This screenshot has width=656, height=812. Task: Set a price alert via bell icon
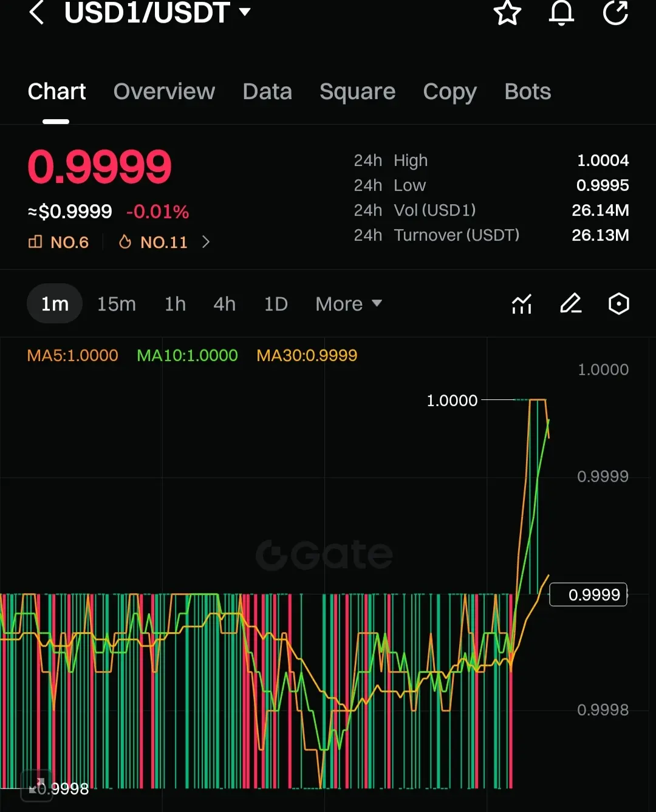coord(561,13)
